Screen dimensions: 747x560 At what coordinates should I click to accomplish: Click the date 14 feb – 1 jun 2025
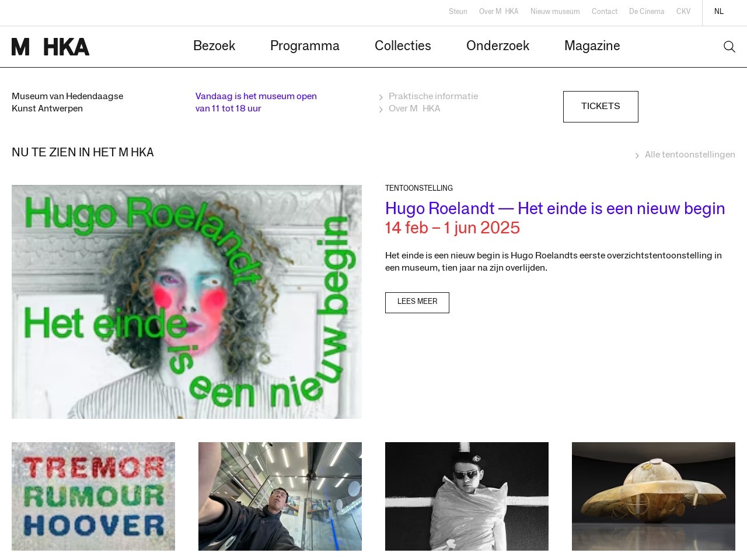pyautogui.click(x=452, y=228)
